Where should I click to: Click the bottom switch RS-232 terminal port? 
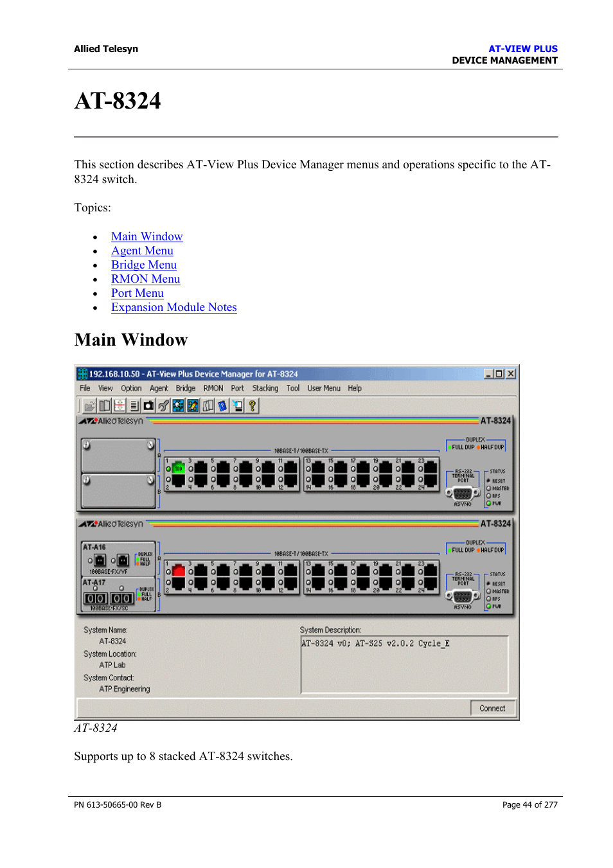click(463, 596)
